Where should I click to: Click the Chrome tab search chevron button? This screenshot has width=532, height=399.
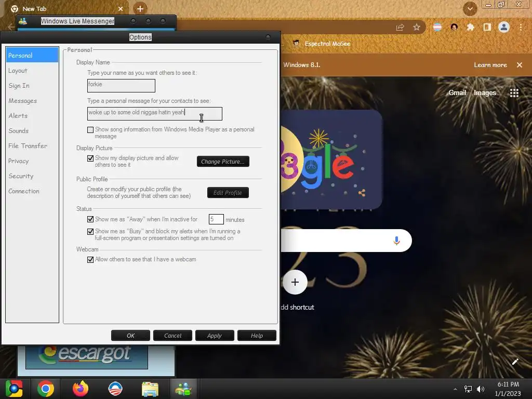[x=470, y=9]
